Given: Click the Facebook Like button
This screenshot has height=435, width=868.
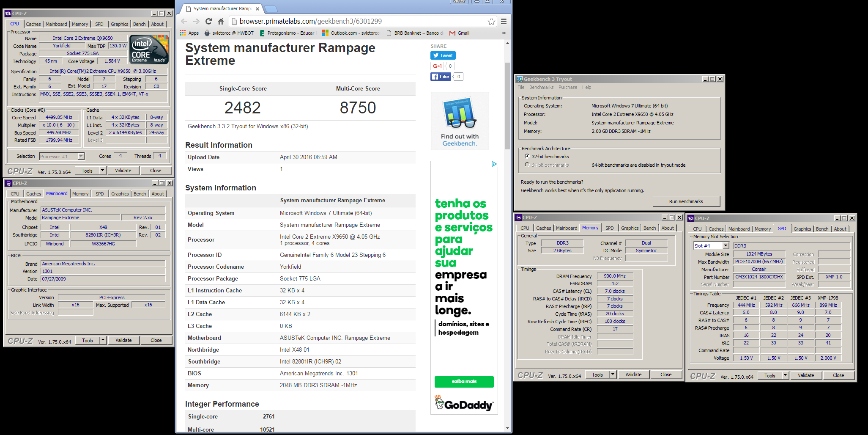Looking at the screenshot, I should 441,77.
